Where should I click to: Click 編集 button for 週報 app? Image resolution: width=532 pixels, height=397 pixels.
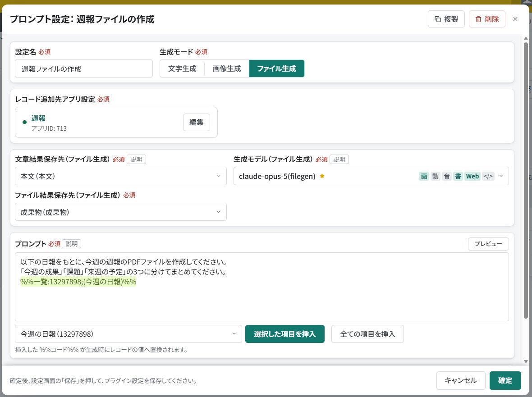(x=197, y=122)
